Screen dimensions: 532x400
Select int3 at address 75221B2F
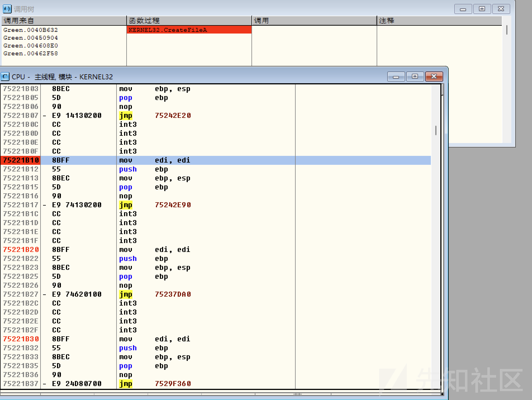(128, 330)
